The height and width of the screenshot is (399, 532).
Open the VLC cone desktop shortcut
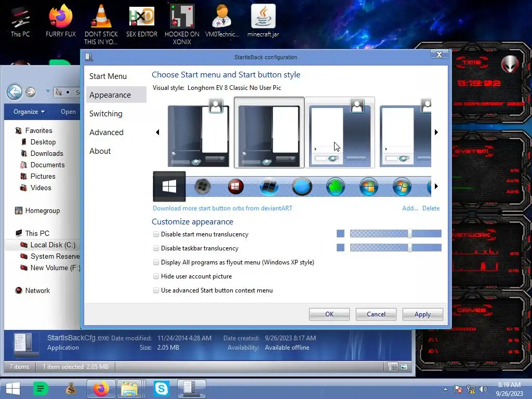point(101,24)
